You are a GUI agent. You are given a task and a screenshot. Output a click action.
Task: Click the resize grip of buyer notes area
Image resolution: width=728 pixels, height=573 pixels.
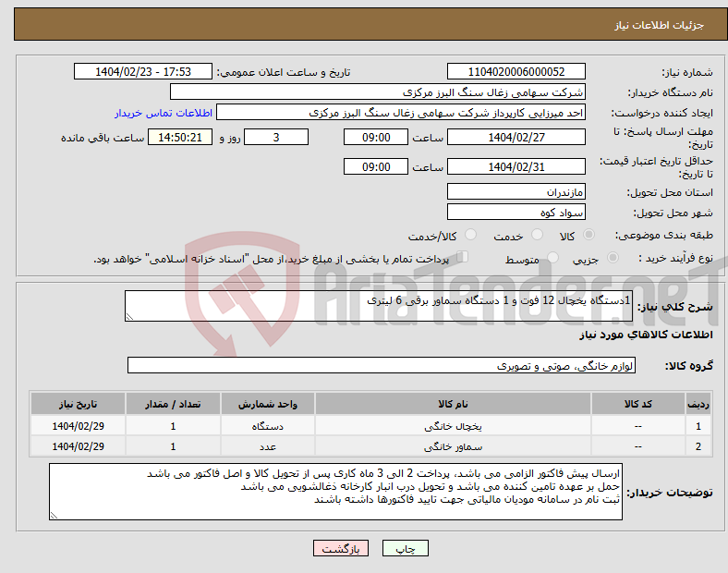click(54, 516)
